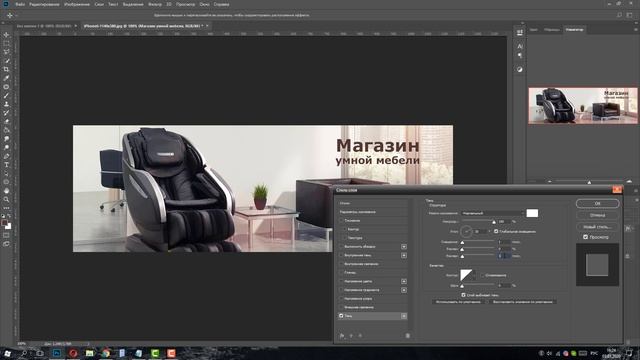This screenshot has height=360, width=640.
Task: Open the Navigator panel options menu
Action: click(x=635, y=29)
